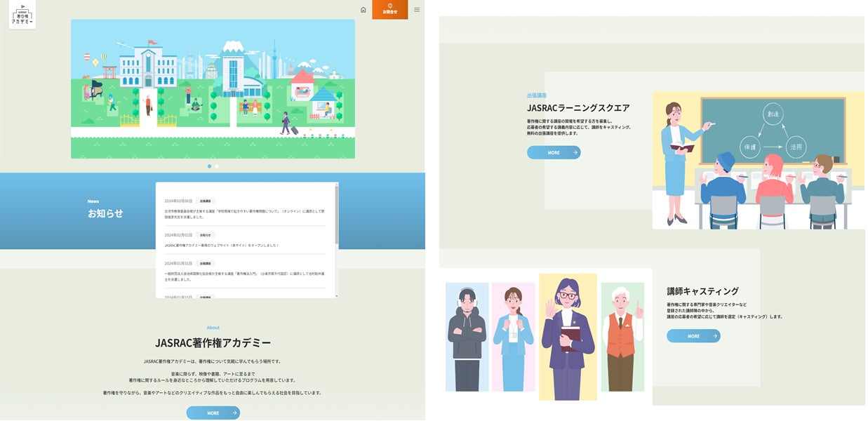Click the elderly man in orange vest portrait

pos(622,336)
